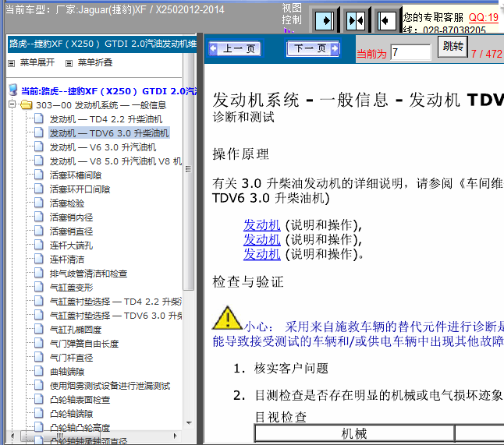The width and height of the screenshot is (504, 445).
Task: Click the 路虎--捷豹XF (X250) GTDI panel title
Action: tap(102, 44)
